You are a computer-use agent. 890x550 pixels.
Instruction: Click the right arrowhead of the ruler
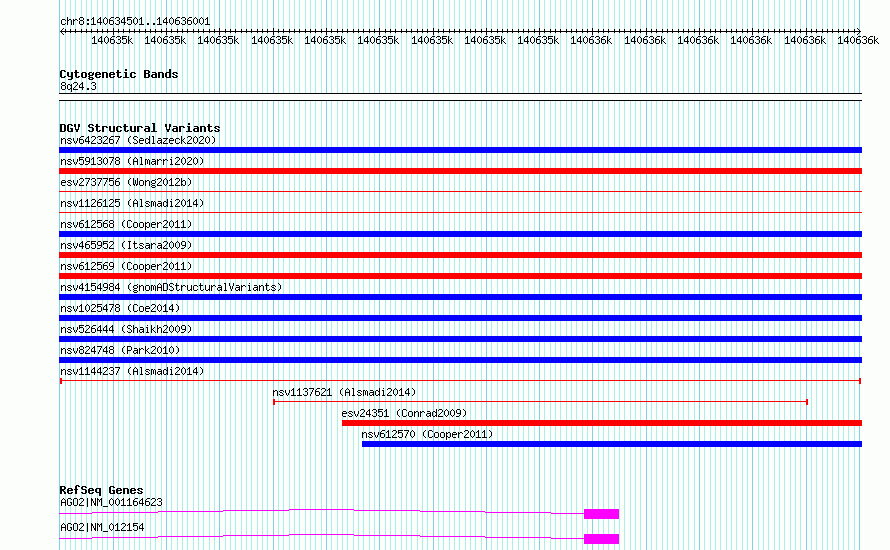tap(859, 31)
